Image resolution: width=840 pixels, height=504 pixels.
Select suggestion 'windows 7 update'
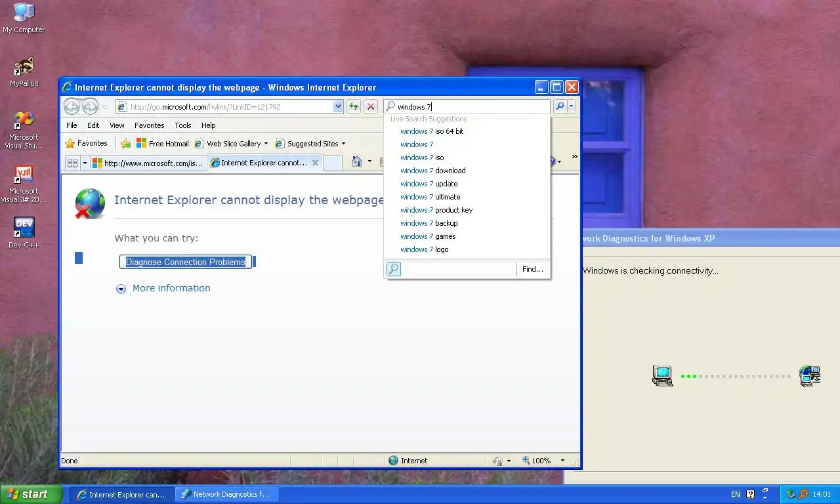coord(467,184)
